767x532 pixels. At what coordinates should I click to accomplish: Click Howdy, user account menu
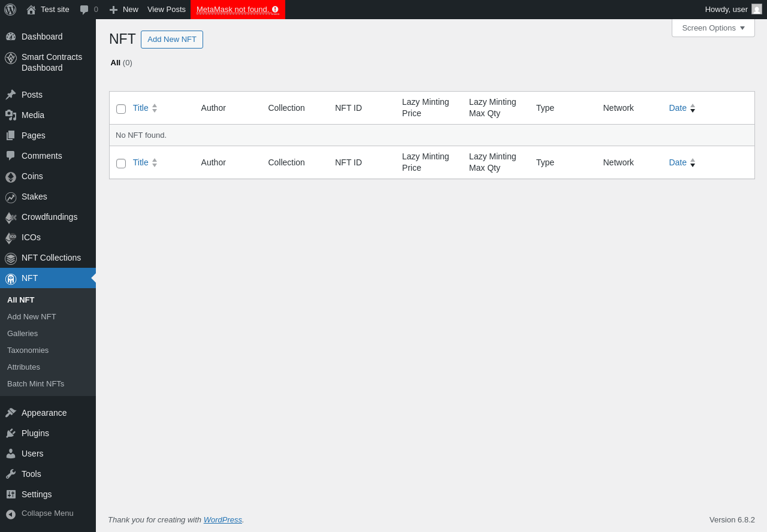click(733, 10)
